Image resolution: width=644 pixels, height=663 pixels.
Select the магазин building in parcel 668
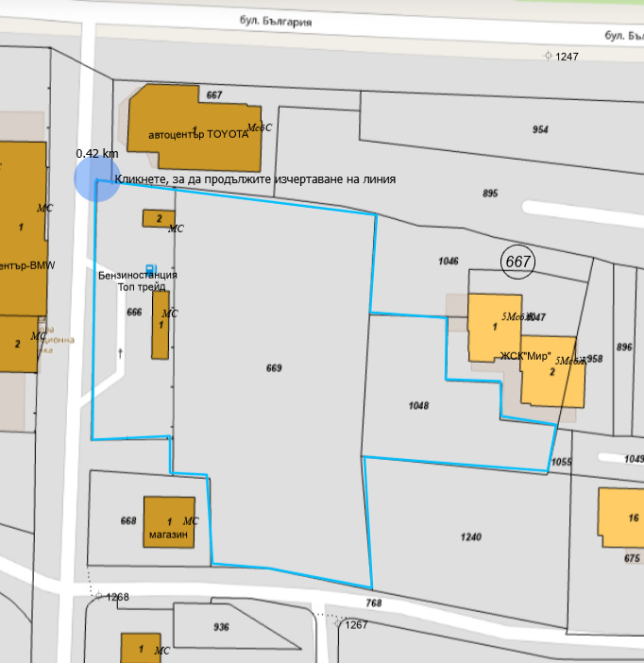[168, 522]
